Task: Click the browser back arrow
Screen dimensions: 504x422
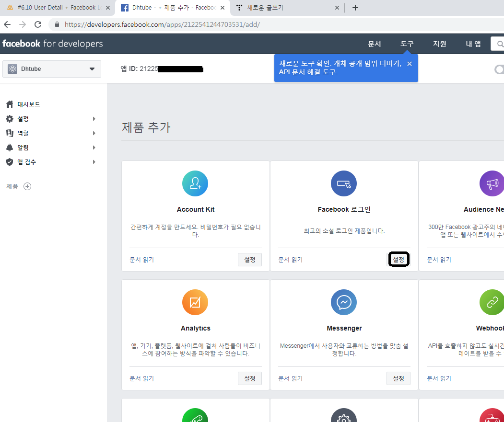Action: click(x=7, y=24)
